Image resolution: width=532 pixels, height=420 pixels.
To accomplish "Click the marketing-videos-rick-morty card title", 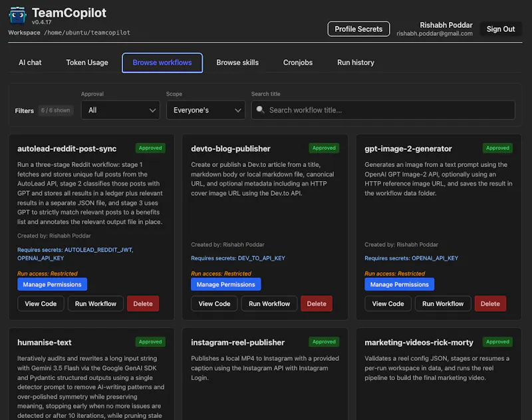I will click(x=419, y=342).
